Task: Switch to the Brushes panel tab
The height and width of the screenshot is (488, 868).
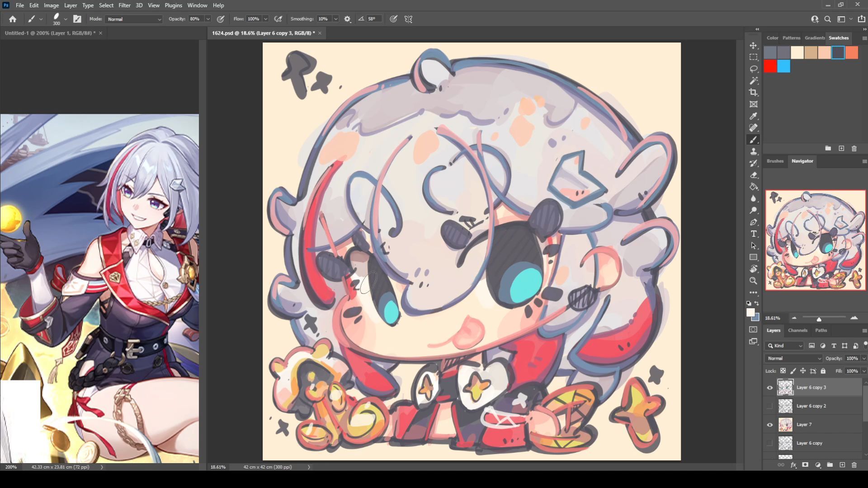Action: pyautogui.click(x=775, y=161)
